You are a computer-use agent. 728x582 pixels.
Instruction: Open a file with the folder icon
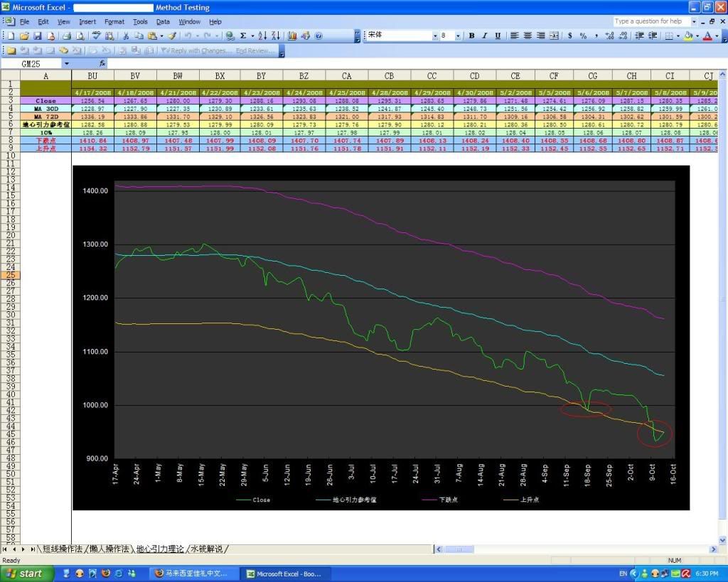24,36
